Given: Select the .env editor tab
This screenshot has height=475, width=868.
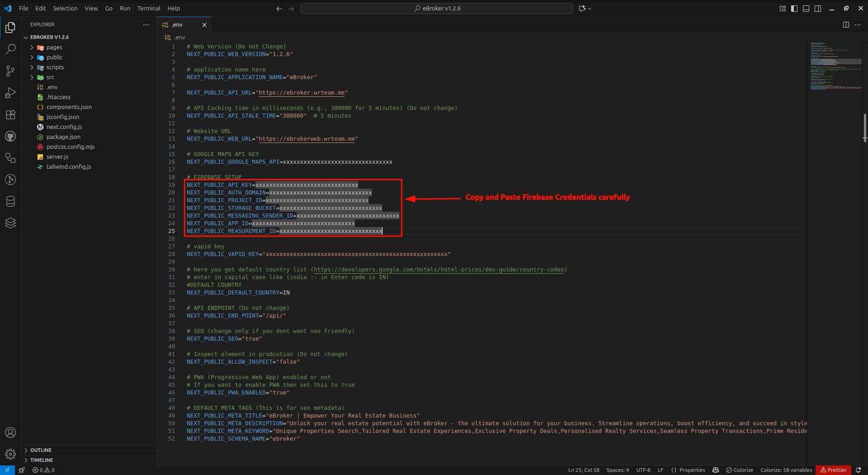Looking at the screenshot, I should (177, 24).
